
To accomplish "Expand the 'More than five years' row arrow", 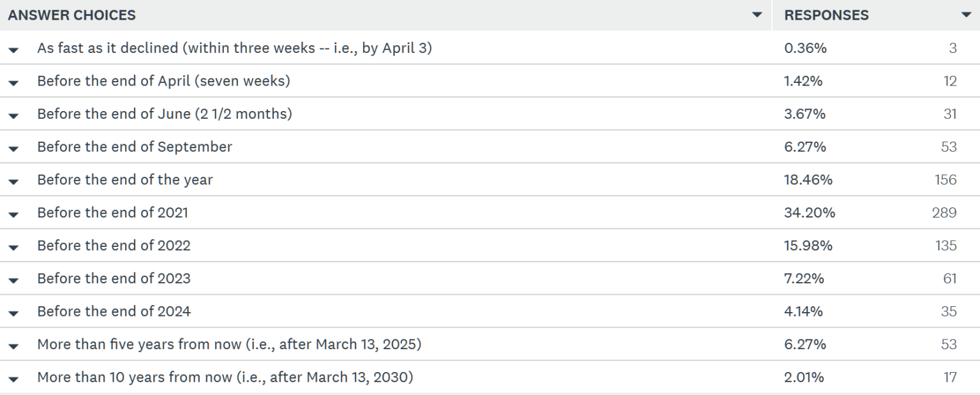I will click(14, 346).
